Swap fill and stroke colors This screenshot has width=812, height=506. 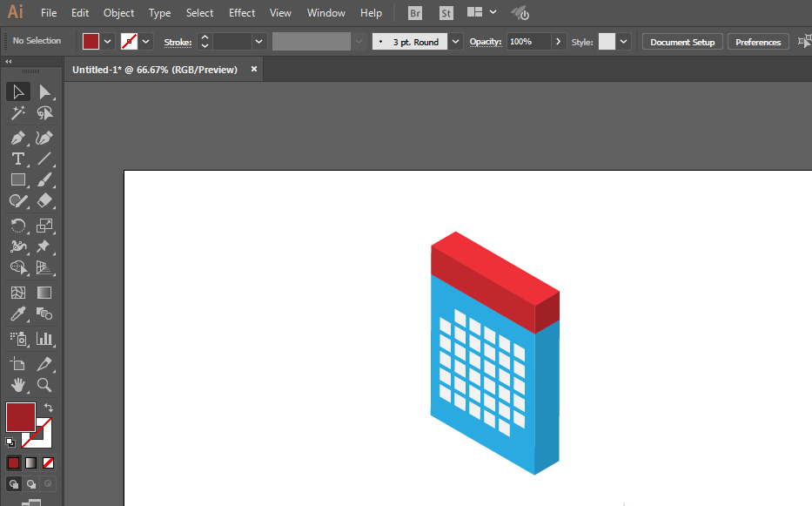coord(49,408)
